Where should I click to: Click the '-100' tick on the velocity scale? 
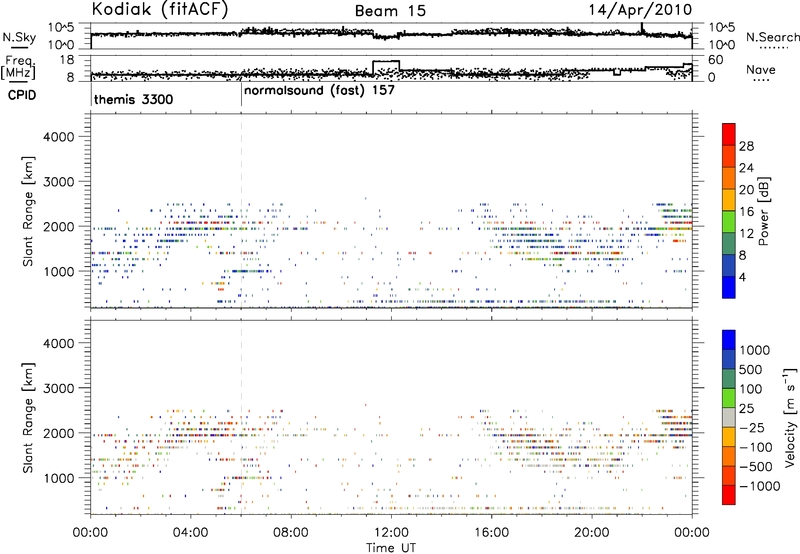756,447
